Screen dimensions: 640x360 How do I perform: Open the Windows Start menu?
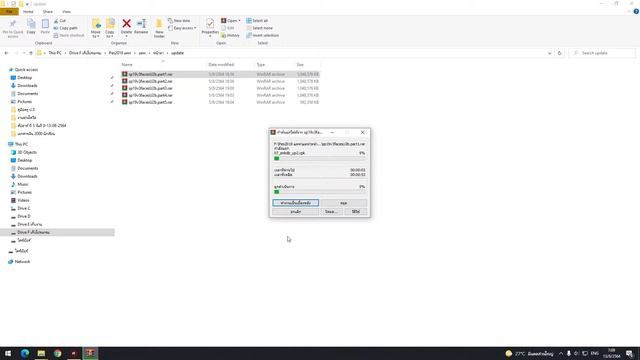(x=8, y=353)
